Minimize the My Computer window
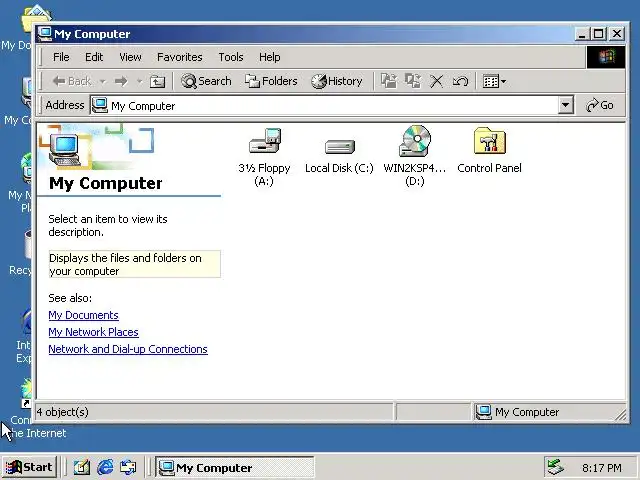Screen dimensions: 640x480 coord(582,34)
